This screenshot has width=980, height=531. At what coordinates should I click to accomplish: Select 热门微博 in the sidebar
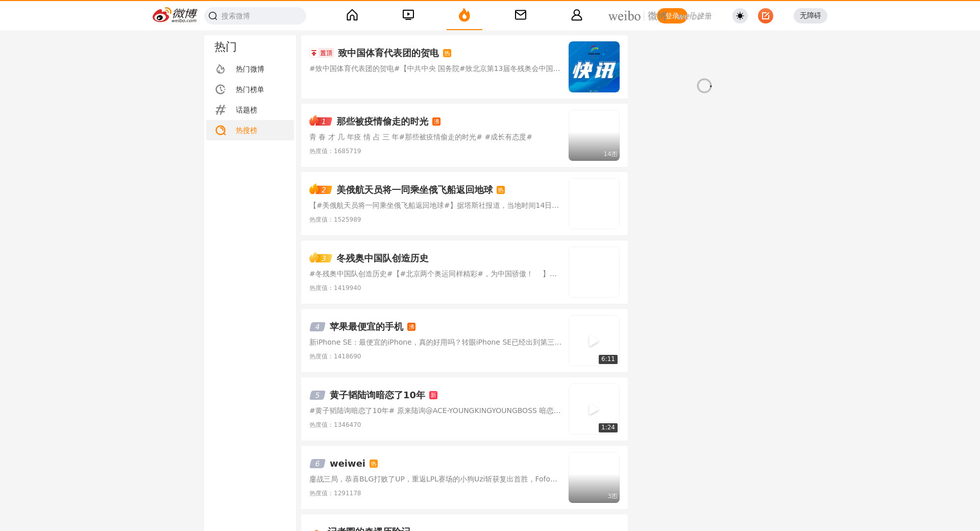click(250, 69)
